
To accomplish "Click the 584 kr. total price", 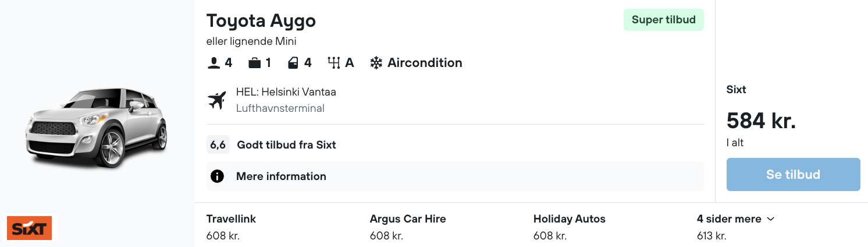I will [761, 121].
